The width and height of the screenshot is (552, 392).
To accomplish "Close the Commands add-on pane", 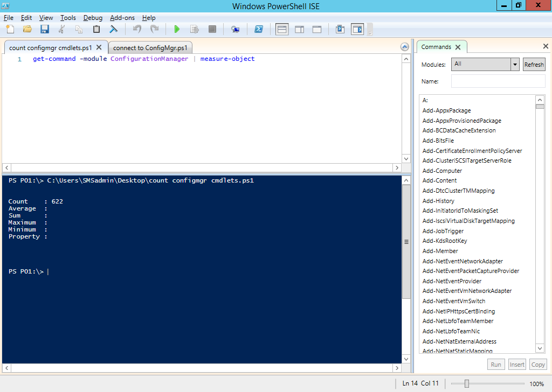I will point(546,46).
